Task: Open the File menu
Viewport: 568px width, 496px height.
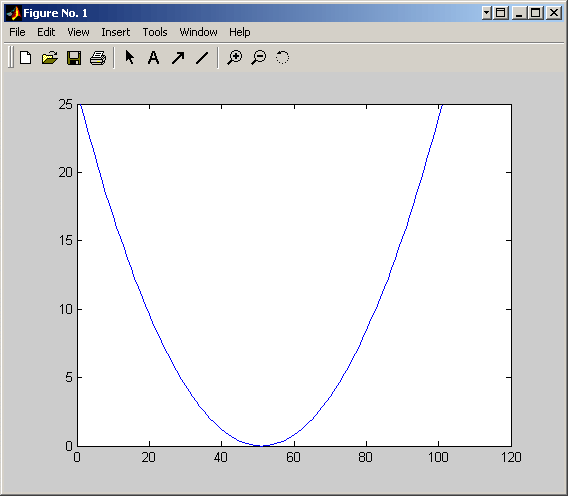Action: tap(17, 32)
